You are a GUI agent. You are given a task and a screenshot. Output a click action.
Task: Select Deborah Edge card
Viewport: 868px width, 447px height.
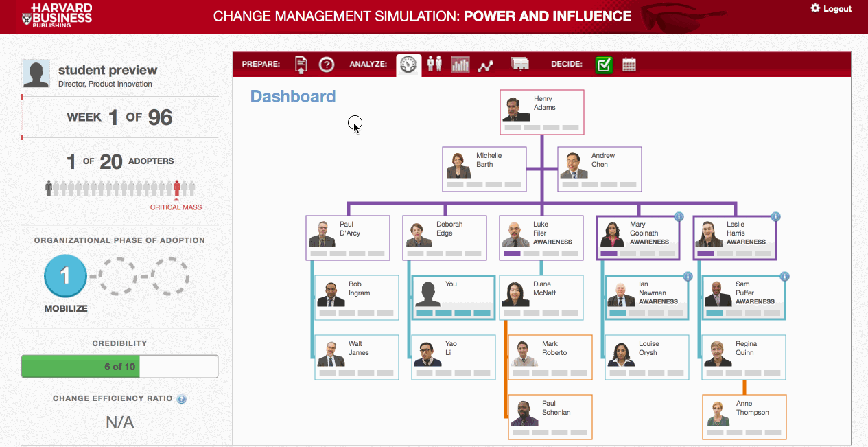coord(445,238)
